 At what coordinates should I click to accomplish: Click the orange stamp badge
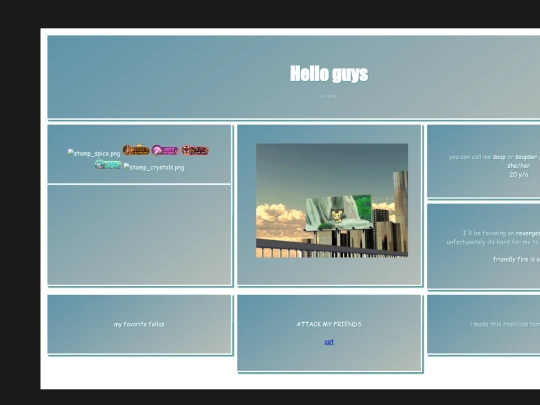tap(136, 150)
